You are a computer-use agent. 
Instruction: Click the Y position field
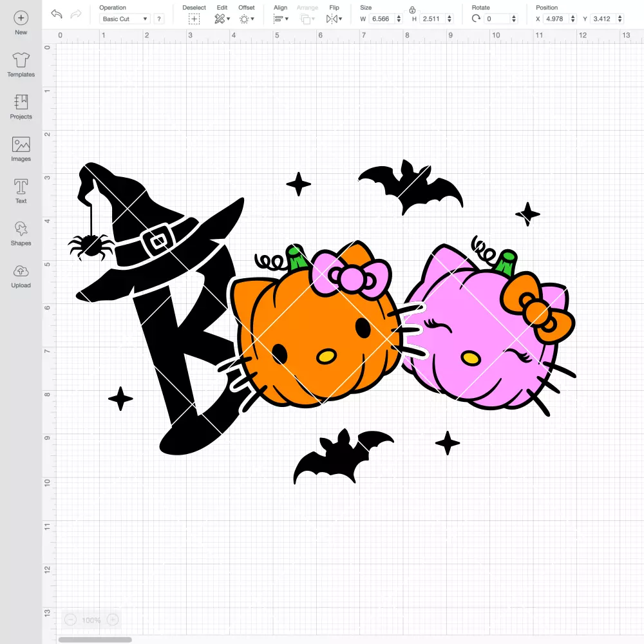(603, 19)
